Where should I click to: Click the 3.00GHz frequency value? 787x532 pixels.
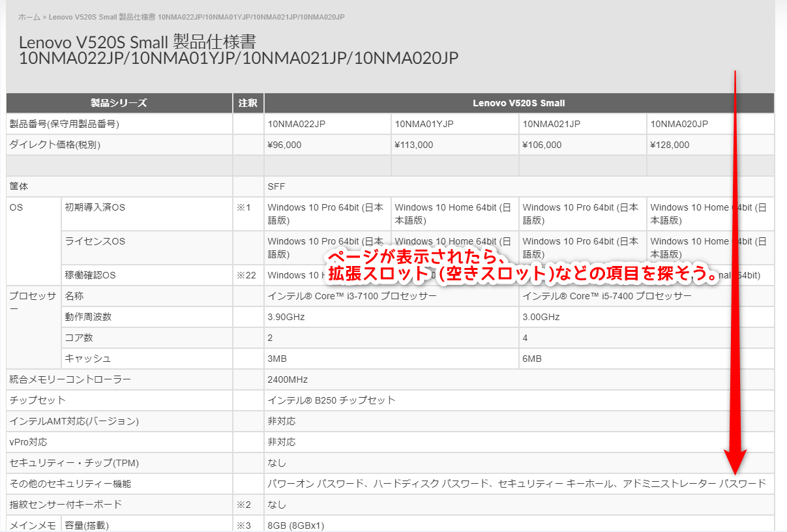point(541,317)
